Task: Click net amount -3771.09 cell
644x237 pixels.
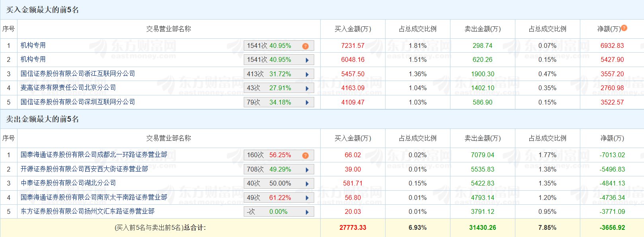Action: pyautogui.click(x=613, y=211)
